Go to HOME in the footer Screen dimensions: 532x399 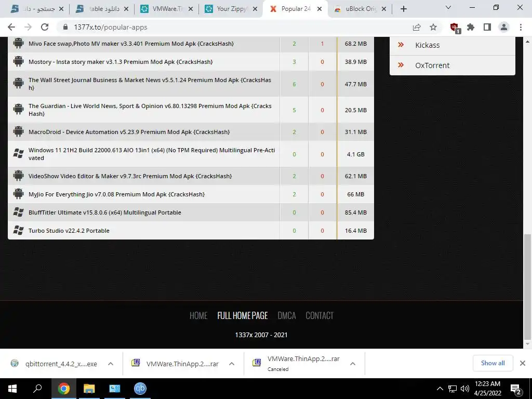tap(198, 315)
